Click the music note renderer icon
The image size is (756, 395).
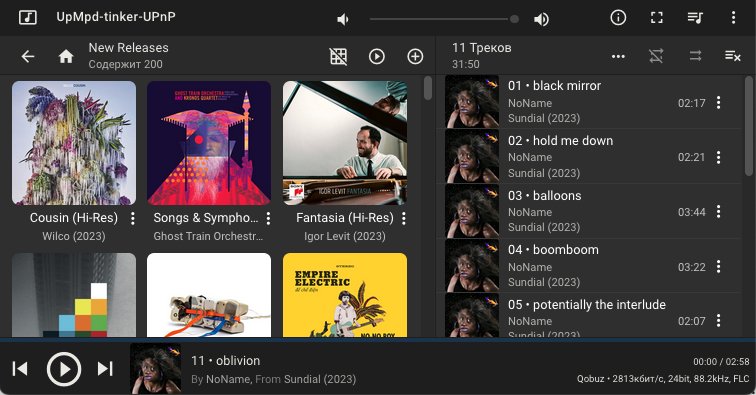pyautogui.click(x=27, y=18)
